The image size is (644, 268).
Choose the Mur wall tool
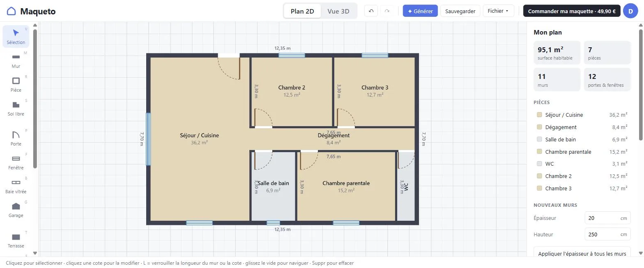tap(16, 60)
